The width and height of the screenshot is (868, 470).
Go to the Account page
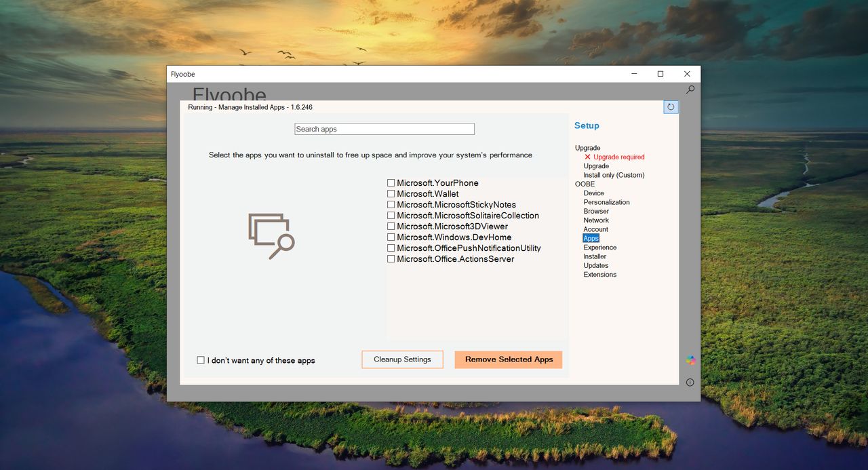tap(596, 229)
